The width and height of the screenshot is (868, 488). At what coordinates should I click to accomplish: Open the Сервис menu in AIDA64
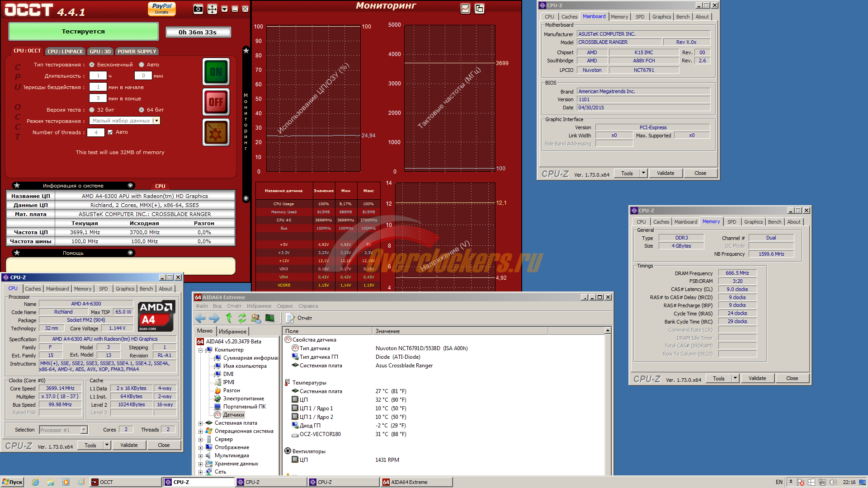[285, 306]
